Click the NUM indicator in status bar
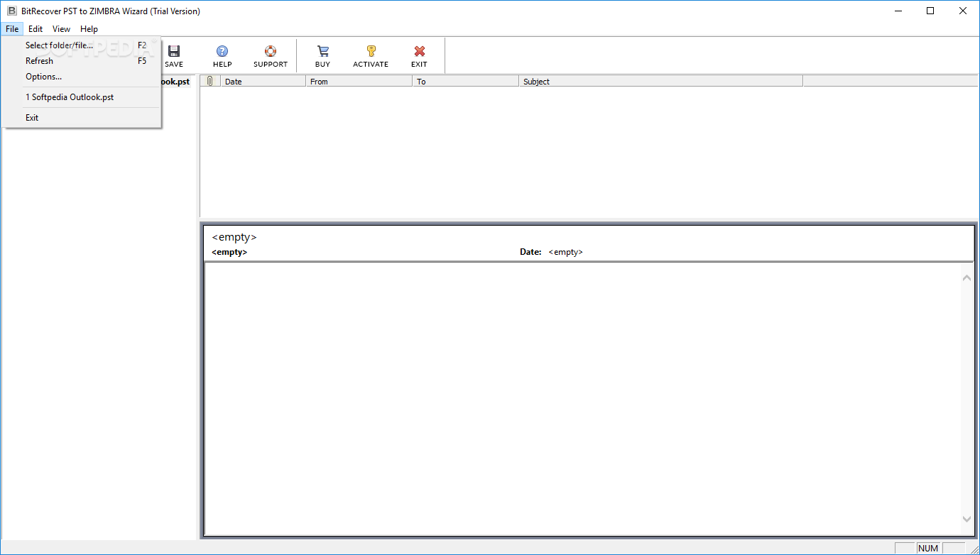The height and width of the screenshot is (555, 980). (928, 549)
